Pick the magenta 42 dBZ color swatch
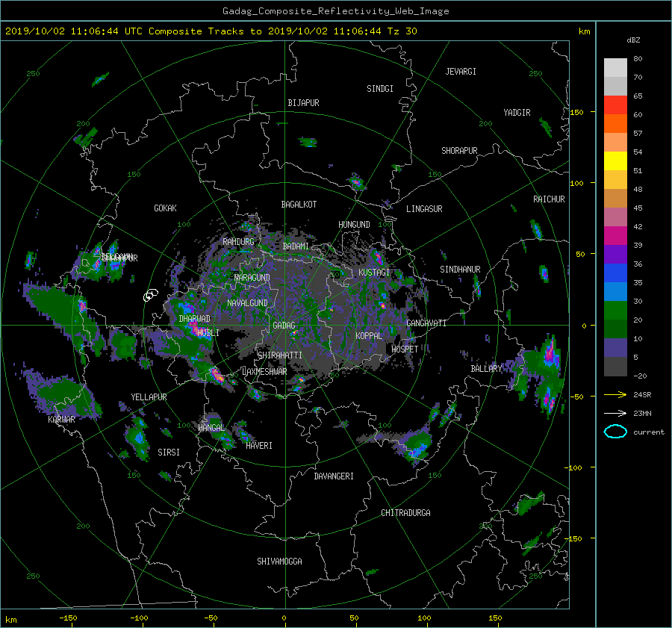The width and height of the screenshot is (672, 628). (615, 235)
